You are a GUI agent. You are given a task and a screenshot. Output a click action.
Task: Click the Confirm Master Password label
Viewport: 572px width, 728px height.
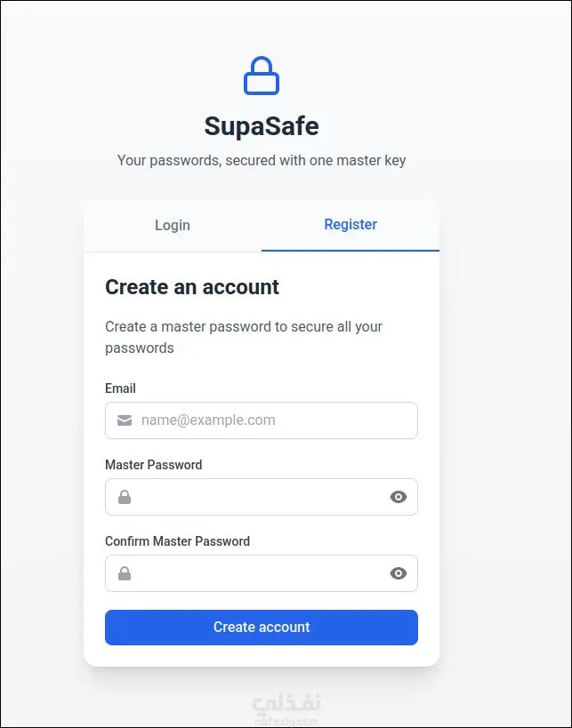[x=177, y=541]
